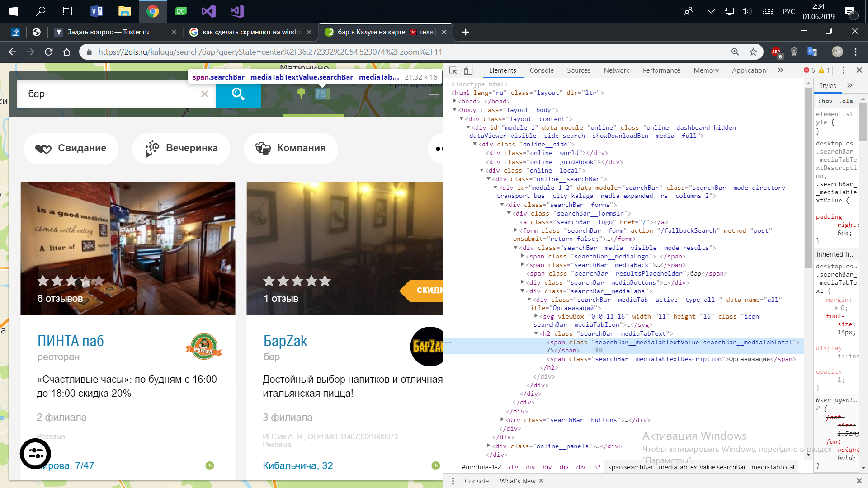
Task: Collapse the body layout__body node
Action: [x=455, y=110]
